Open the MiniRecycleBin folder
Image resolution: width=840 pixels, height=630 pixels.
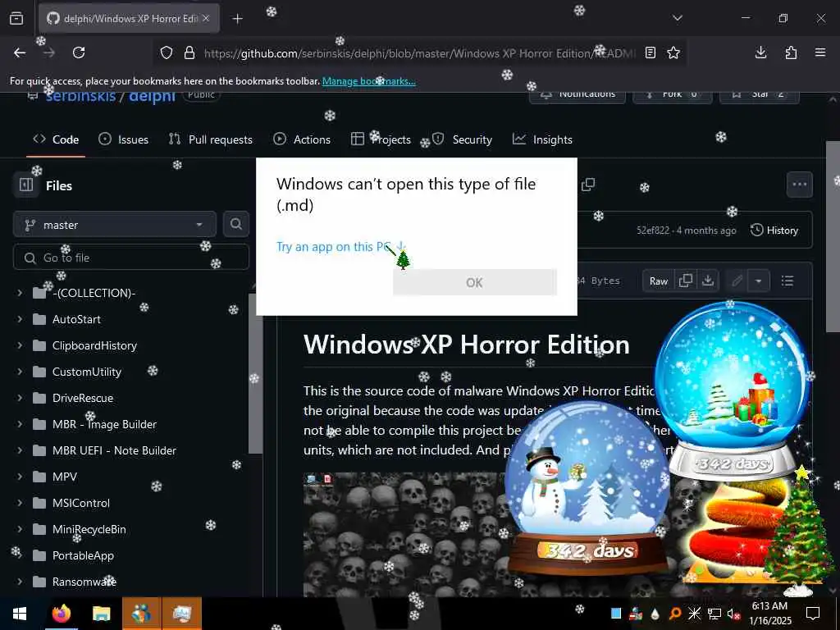tap(89, 529)
